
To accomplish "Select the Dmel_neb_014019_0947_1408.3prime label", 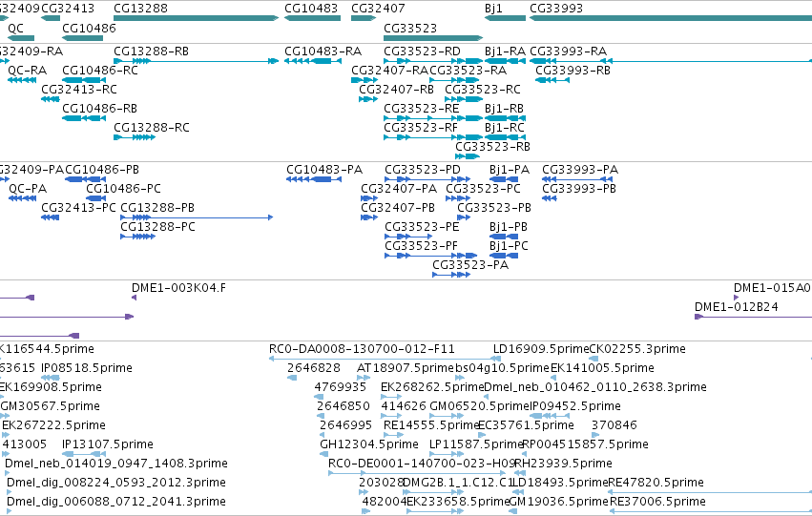I will 116,464.
